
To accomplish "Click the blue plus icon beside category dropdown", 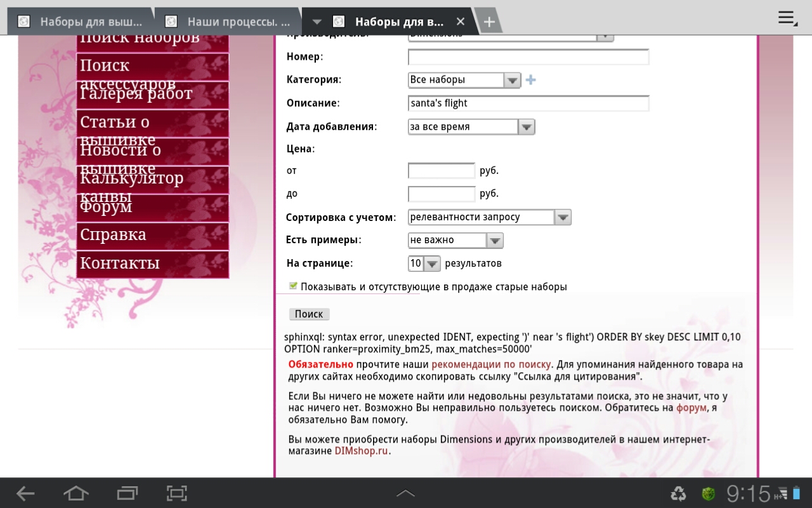I will pos(531,80).
